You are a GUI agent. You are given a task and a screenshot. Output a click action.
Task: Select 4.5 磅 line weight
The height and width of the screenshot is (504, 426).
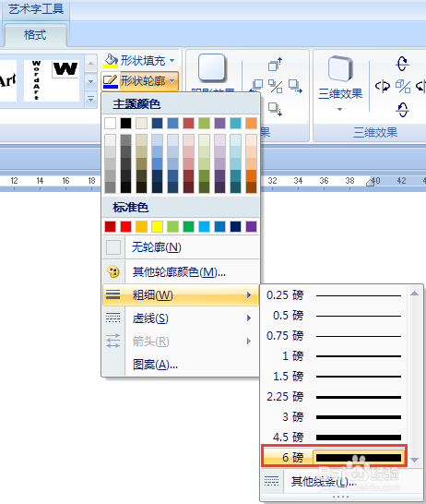[x=334, y=438]
